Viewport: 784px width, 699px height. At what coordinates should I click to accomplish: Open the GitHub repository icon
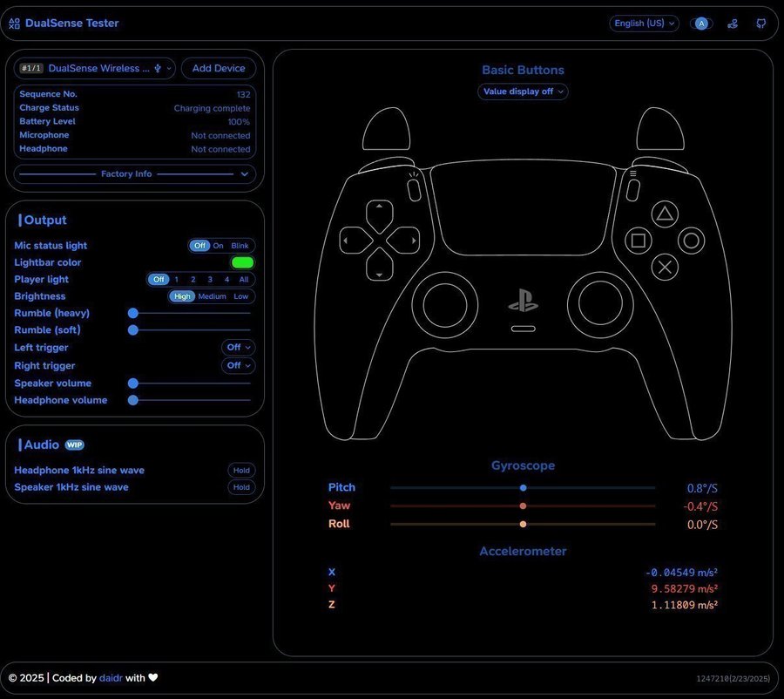pos(760,24)
